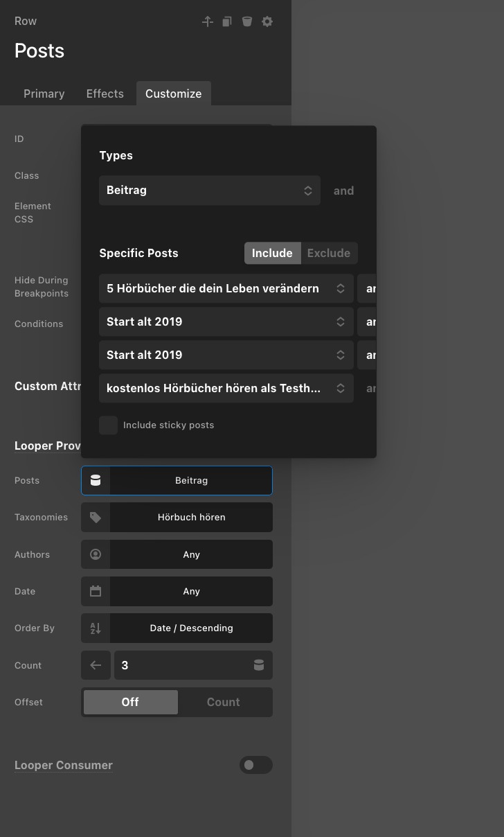Click the sort icon in Order By row
Viewport: 504px width, 837px height.
pyautogui.click(x=96, y=628)
